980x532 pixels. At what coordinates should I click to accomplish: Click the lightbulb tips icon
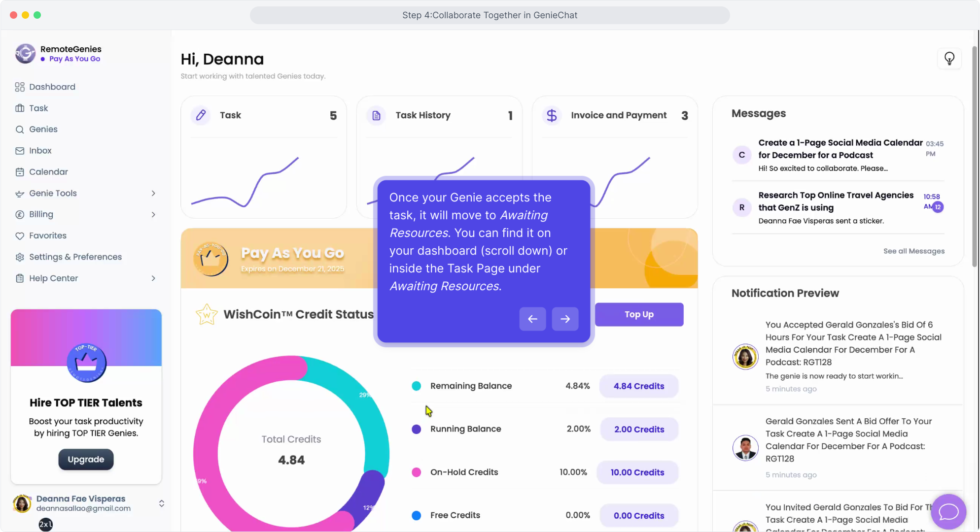click(x=949, y=59)
